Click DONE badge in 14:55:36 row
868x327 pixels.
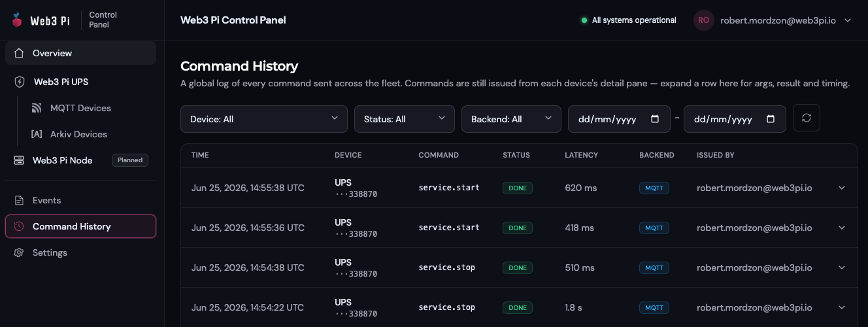(x=518, y=228)
